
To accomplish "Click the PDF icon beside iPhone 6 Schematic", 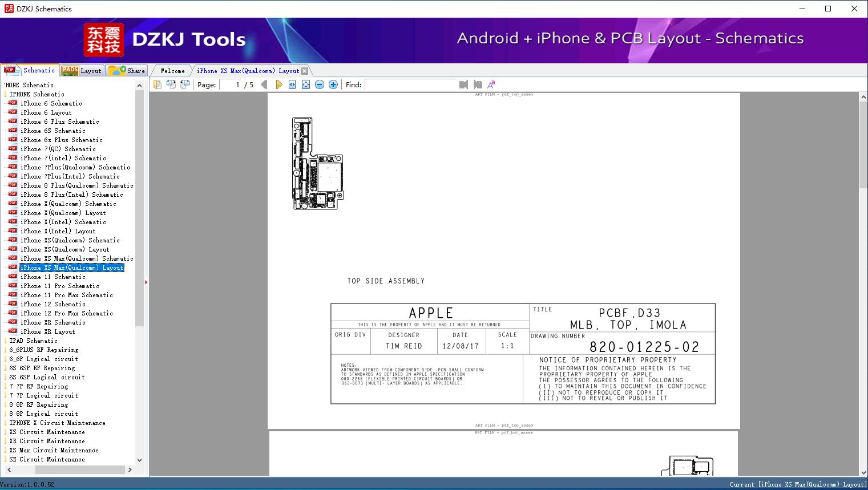I will tap(13, 103).
